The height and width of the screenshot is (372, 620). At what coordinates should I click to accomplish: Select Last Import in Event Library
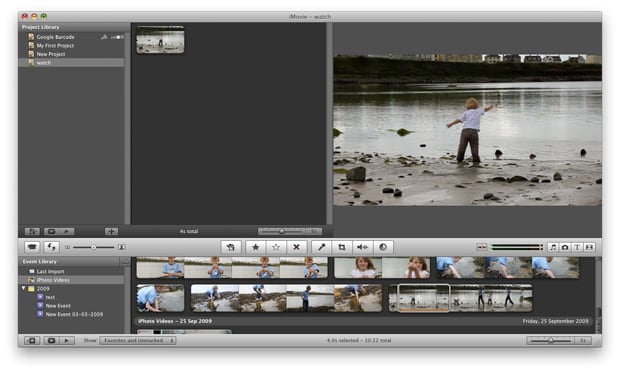[x=71, y=272]
